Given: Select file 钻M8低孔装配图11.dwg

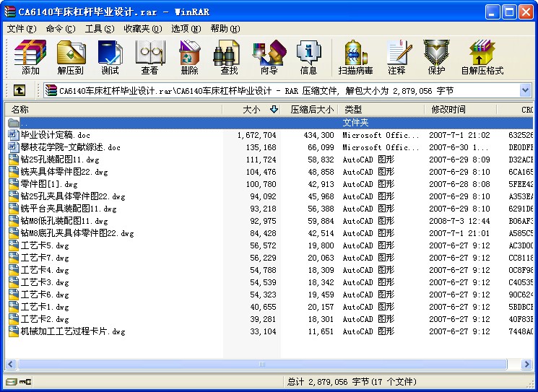Looking at the screenshot, I should click(x=64, y=221).
